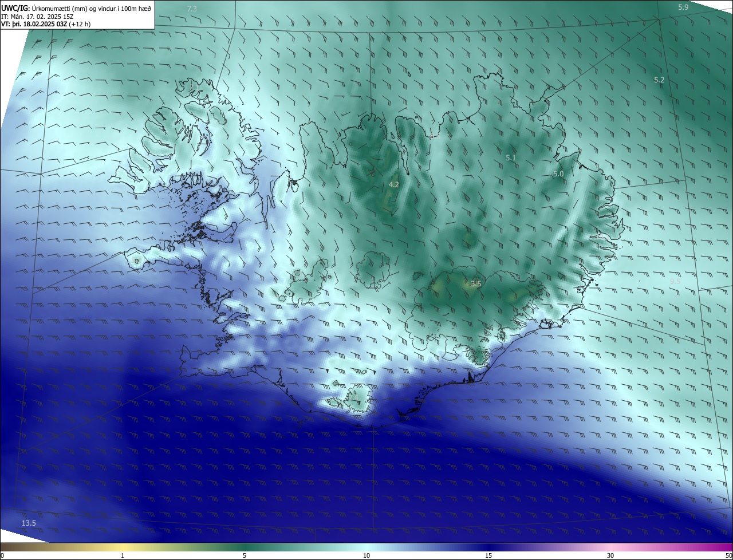Click the initial time line 'IT: Mán. 17. 02. 2025 15Z'

pos(38,16)
